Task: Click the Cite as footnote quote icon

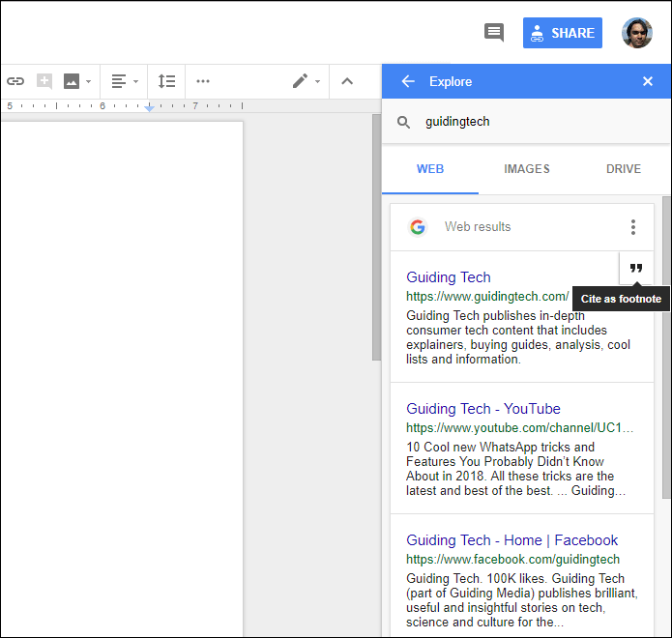Action: [636, 268]
